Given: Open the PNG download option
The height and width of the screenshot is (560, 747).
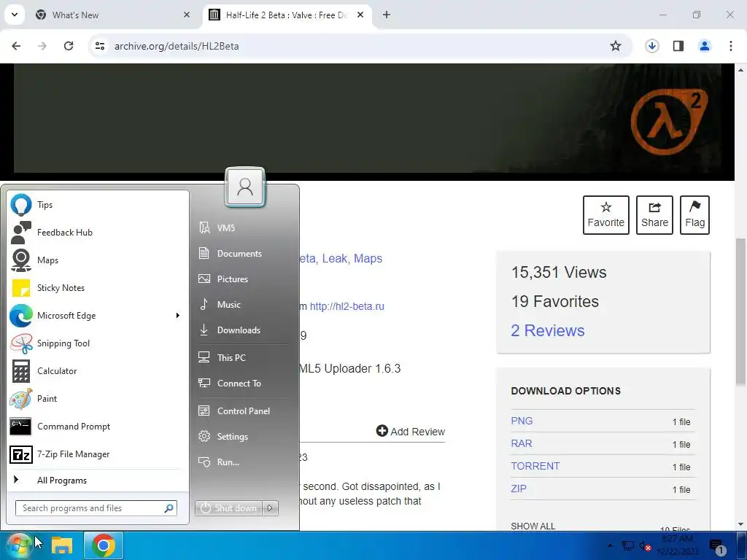Looking at the screenshot, I should coord(522,421).
